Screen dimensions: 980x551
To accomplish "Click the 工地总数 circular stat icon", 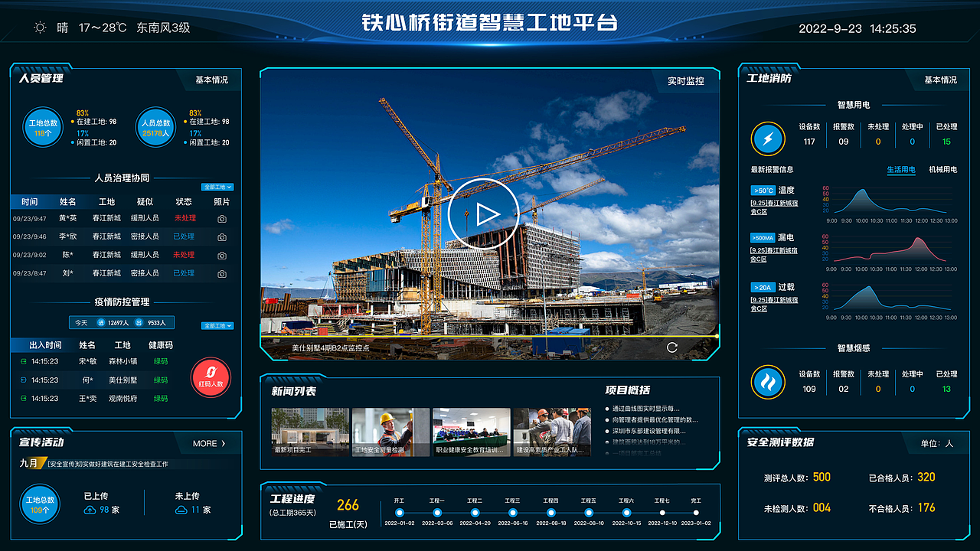I will point(42,127).
